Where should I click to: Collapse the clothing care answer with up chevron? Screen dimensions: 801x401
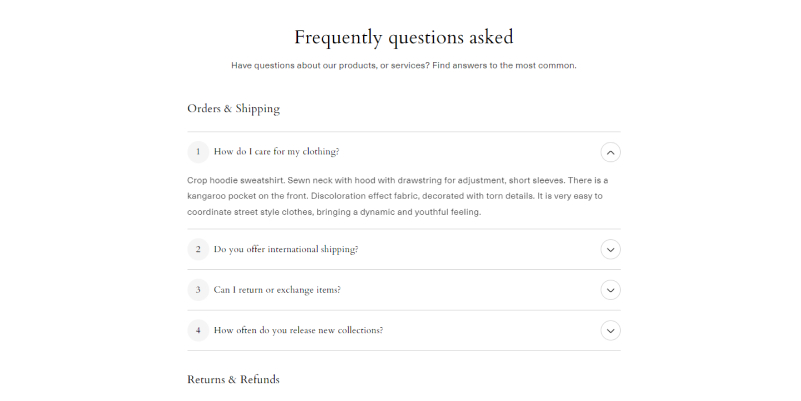click(x=611, y=152)
